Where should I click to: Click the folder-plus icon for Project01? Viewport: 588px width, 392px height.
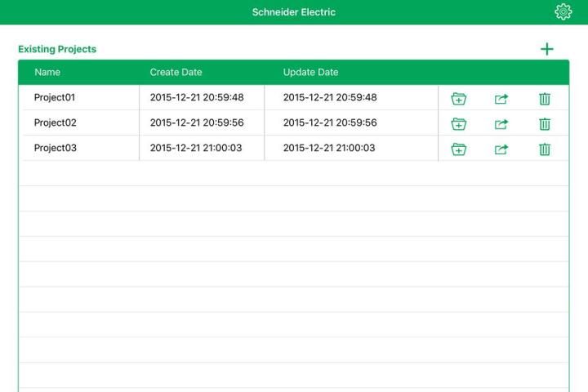tap(459, 99)
